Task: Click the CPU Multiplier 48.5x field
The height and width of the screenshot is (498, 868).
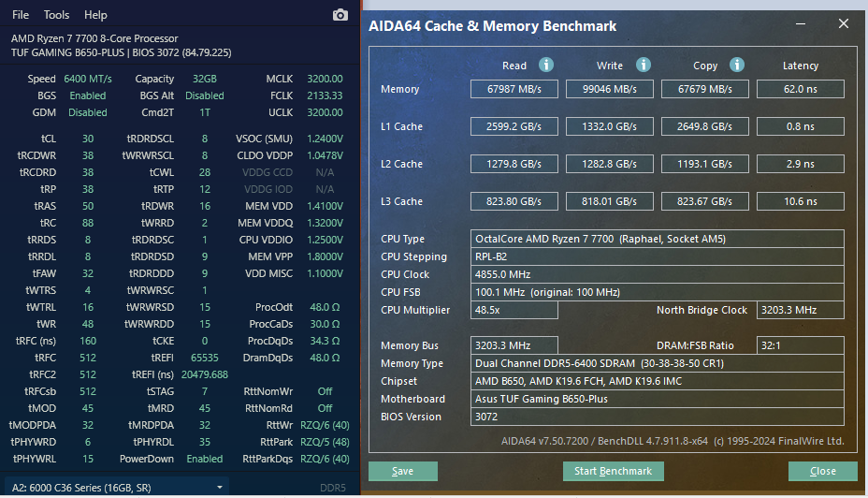Action: tap(514, 310)
